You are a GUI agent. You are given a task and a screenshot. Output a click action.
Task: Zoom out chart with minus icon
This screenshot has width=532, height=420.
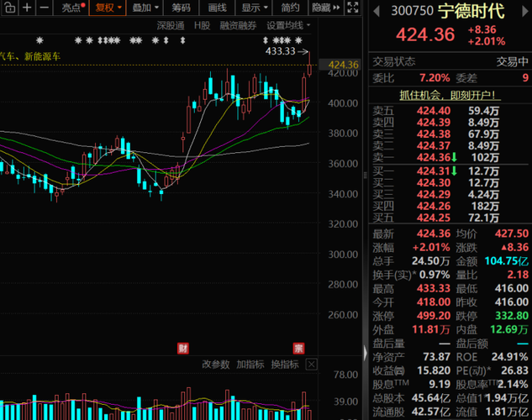tap(44, 7)
